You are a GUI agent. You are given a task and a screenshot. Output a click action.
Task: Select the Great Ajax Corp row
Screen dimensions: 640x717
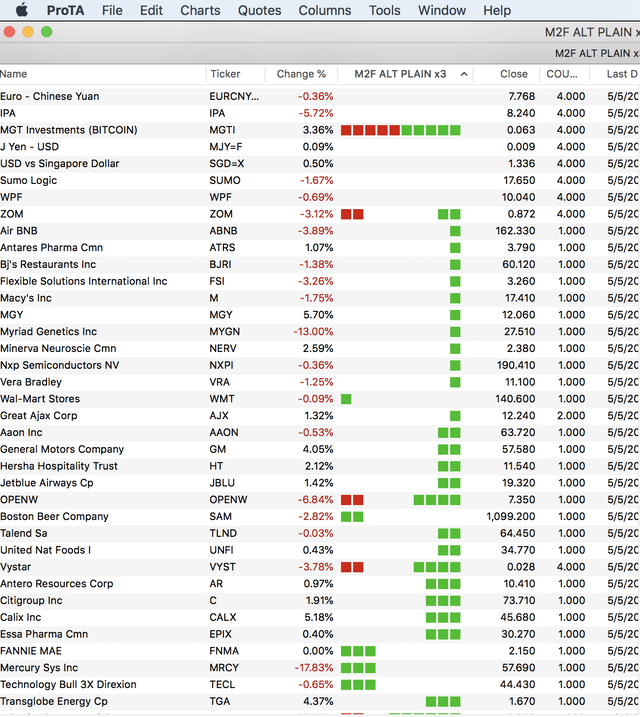pos(320,416)
